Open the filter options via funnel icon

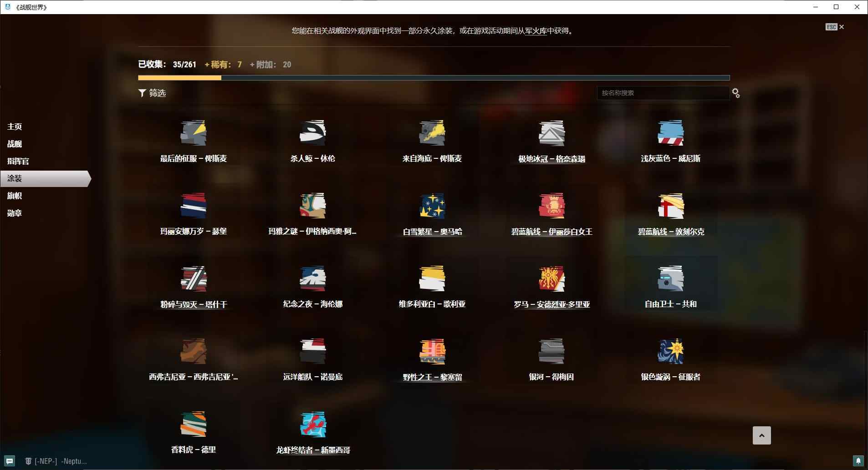click(x=142, y=93)
